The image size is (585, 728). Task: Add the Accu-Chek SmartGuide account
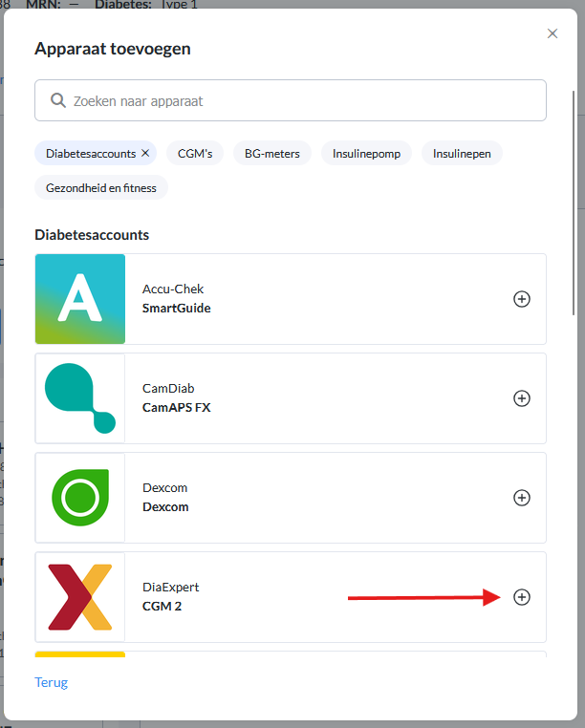pyautogui.click(x=521, y=299)
